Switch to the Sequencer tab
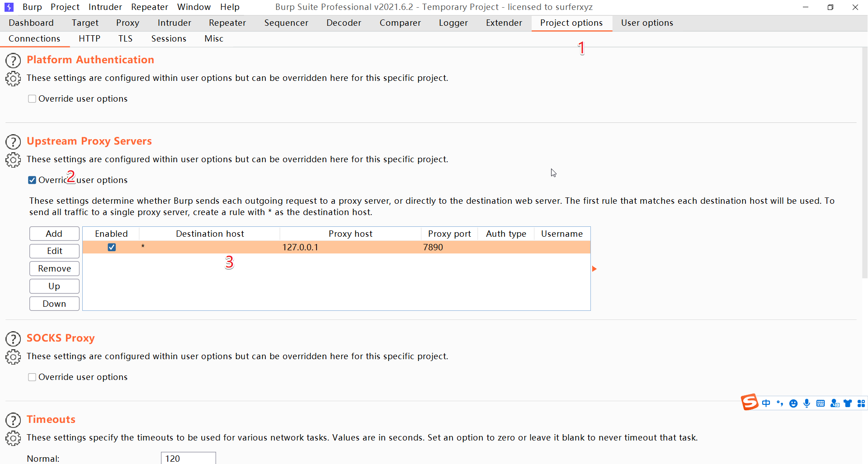The width and height of the screenshot is (868, 464). tap(286, 23)
